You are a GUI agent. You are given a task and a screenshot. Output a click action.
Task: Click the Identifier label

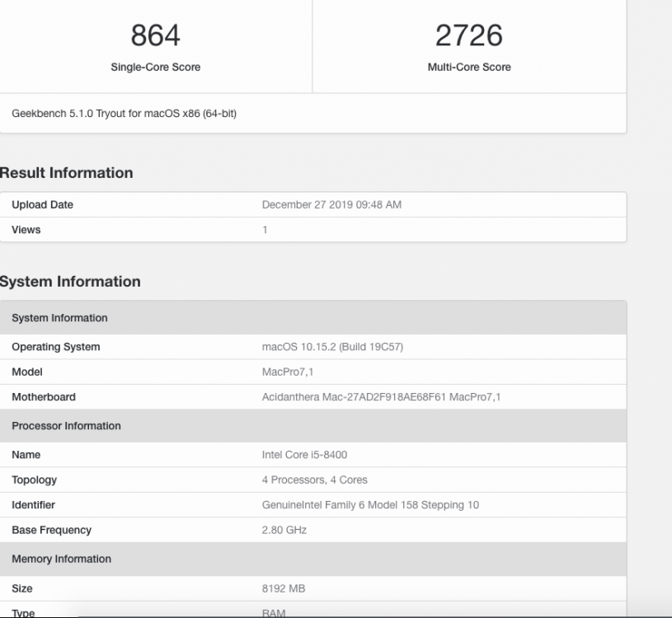tap(34, 505)
